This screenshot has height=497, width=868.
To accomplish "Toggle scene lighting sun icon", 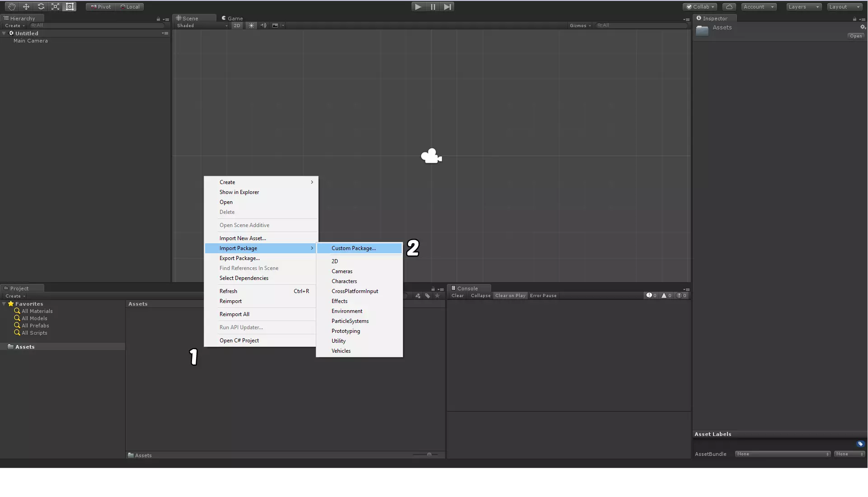I will 251,26.
